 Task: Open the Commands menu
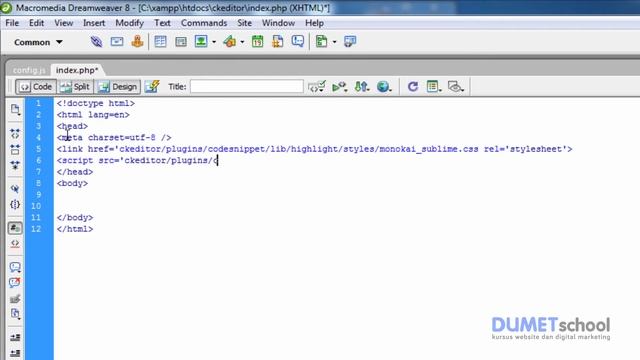pos(204,23)
